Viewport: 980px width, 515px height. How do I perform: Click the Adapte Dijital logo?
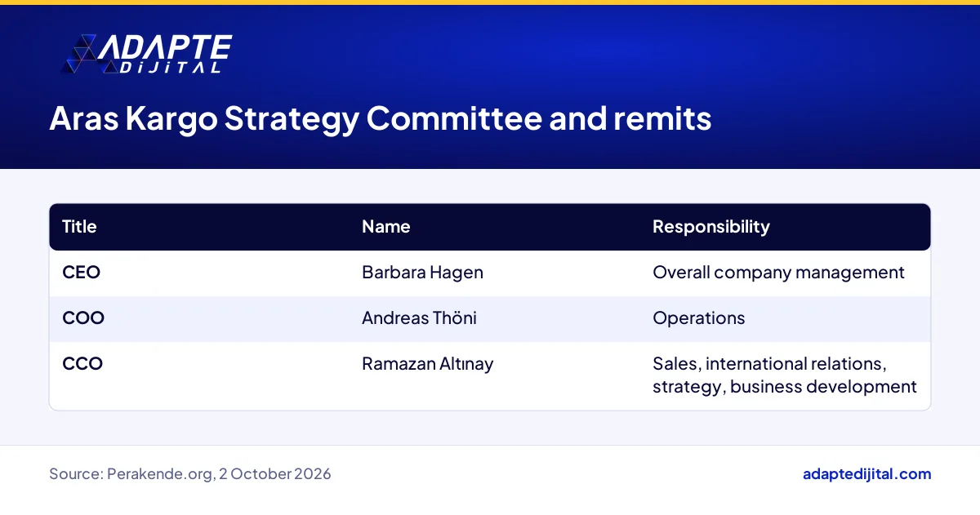click(148, 54)
